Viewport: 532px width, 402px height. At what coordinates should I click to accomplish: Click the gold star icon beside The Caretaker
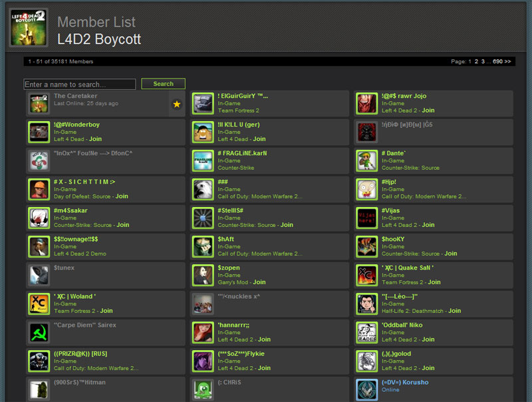coord(177,104)
